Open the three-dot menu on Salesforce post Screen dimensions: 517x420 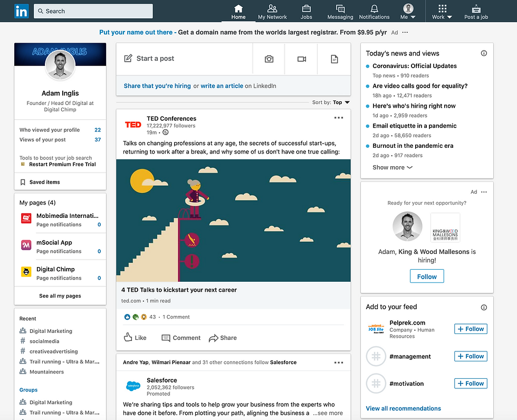click(x=339, y=362)
